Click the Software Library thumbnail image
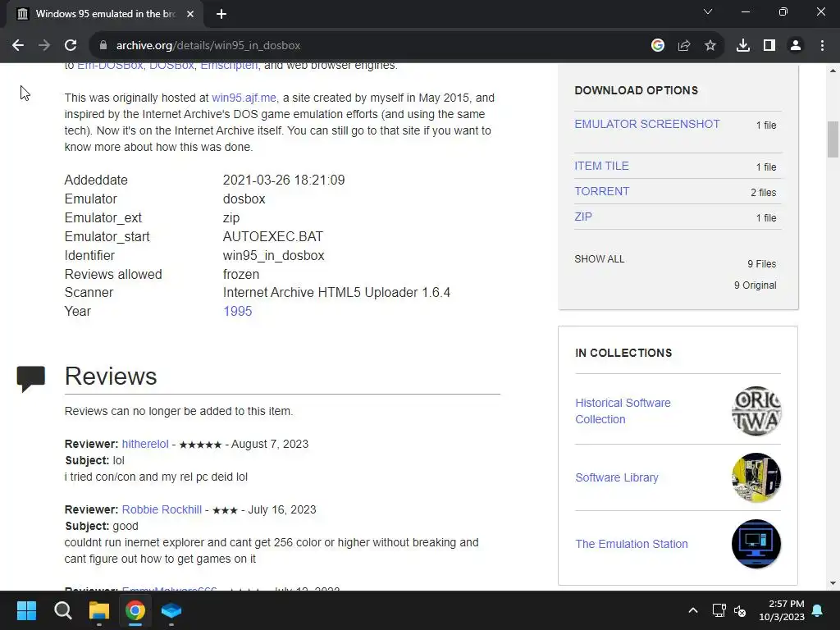The height and width of the screenshot is (630, 840). pyautogui.click(x=756, y=478)
